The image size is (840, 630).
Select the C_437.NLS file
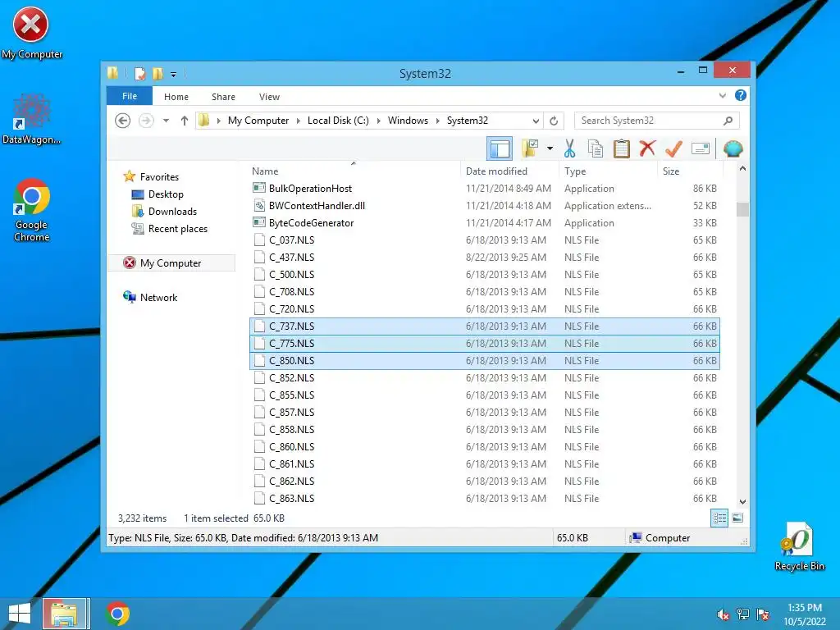pos(485,257)
